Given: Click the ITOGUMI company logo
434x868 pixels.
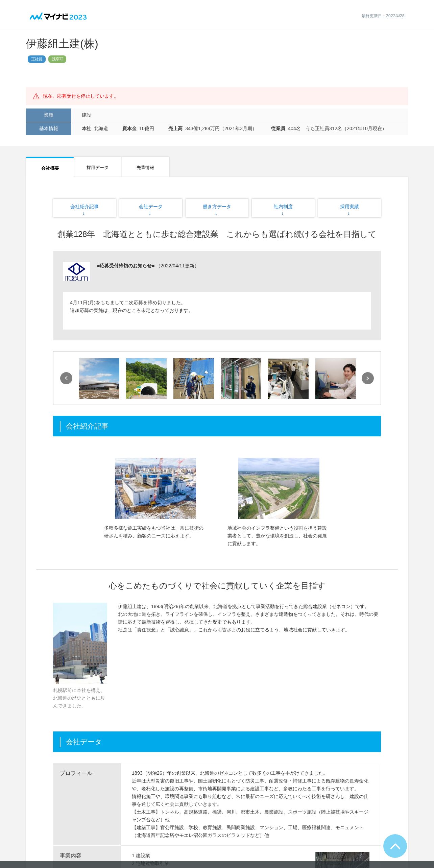Looking at the screenshot, I should click(x=77, y=272).
